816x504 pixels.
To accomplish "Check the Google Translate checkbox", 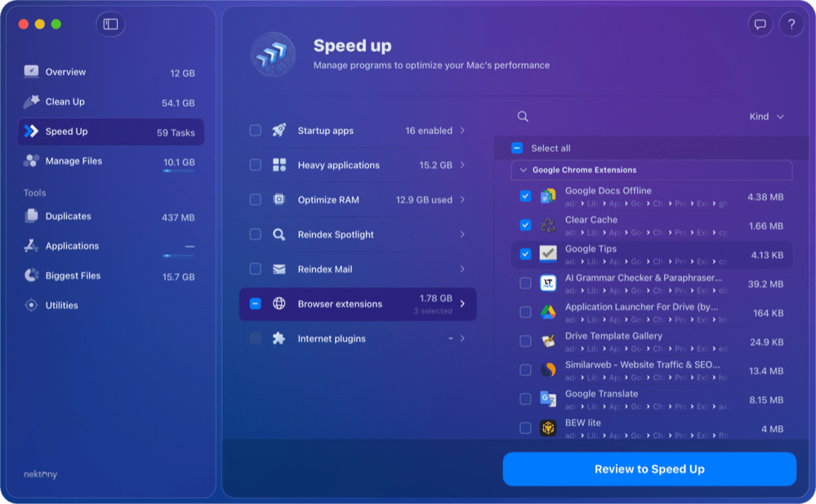I will click(525, 399).
